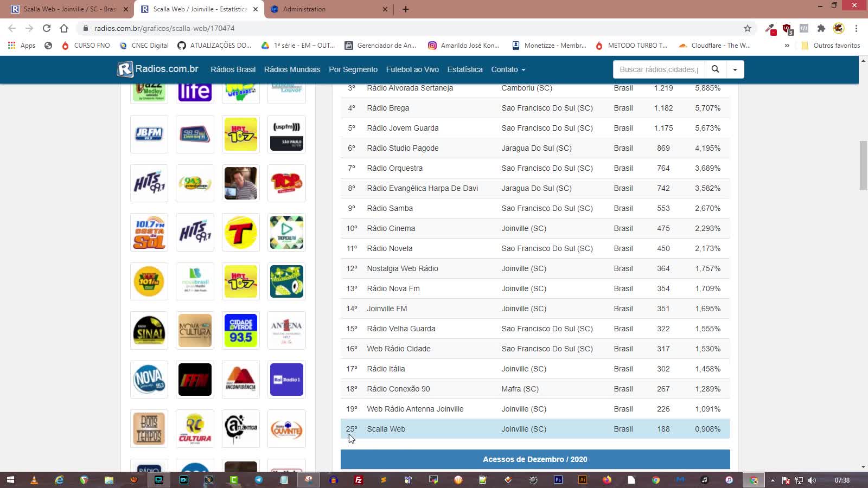The width and height of the screenshot is (868, 488).
Task: Open the JB FM station logo
Action: 149,134
